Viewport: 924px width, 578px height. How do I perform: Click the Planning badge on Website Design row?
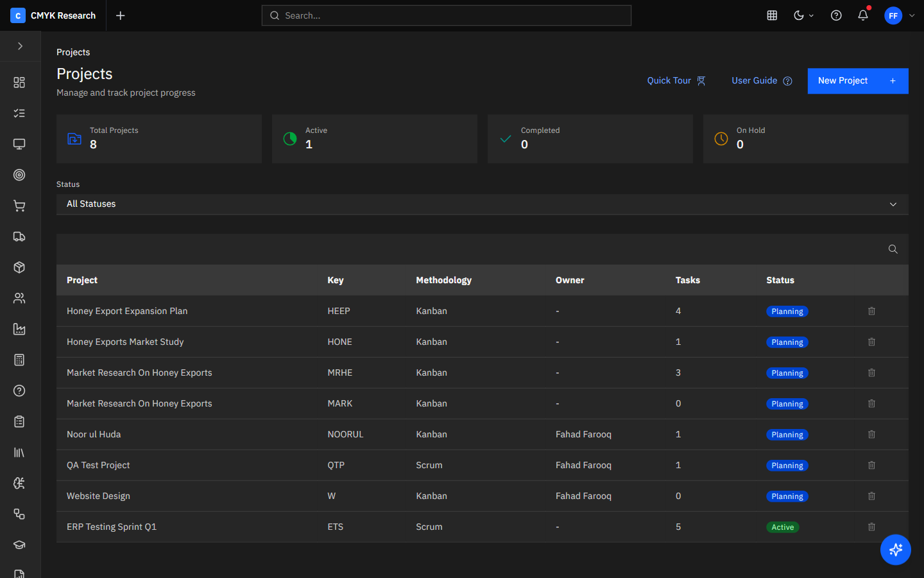787,496
